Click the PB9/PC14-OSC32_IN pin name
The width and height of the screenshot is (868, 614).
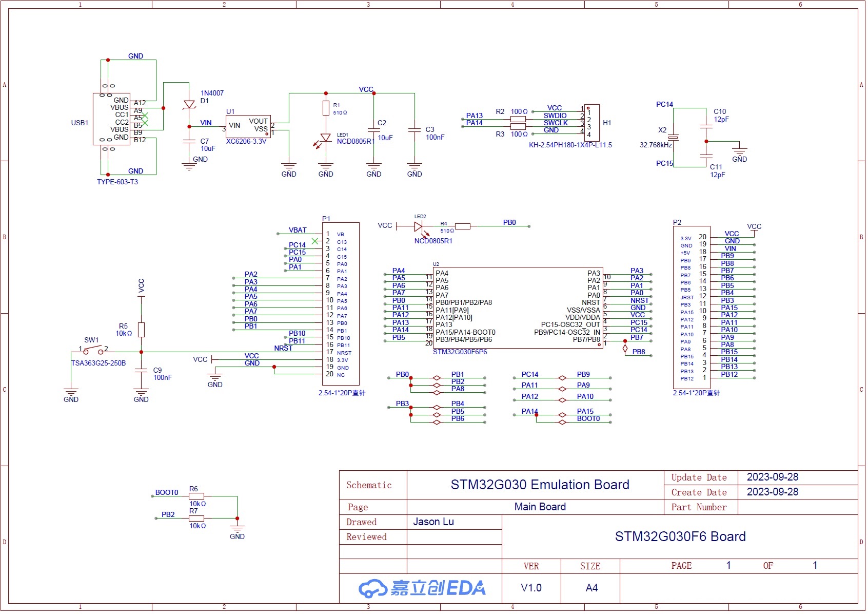coord(567,332)
